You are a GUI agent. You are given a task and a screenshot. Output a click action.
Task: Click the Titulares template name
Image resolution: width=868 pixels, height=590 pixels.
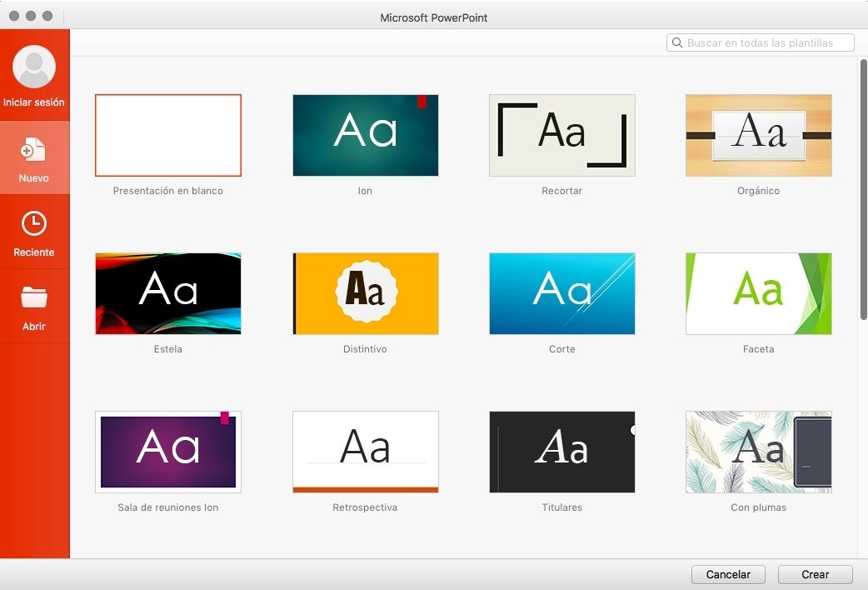coord(562,507)
